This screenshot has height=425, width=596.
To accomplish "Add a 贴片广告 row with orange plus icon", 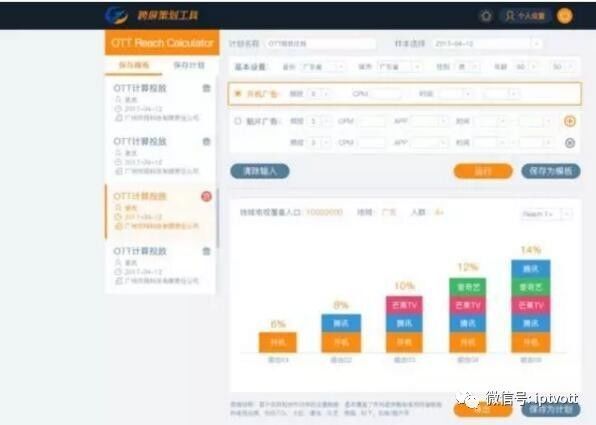I will coord(569,121).
